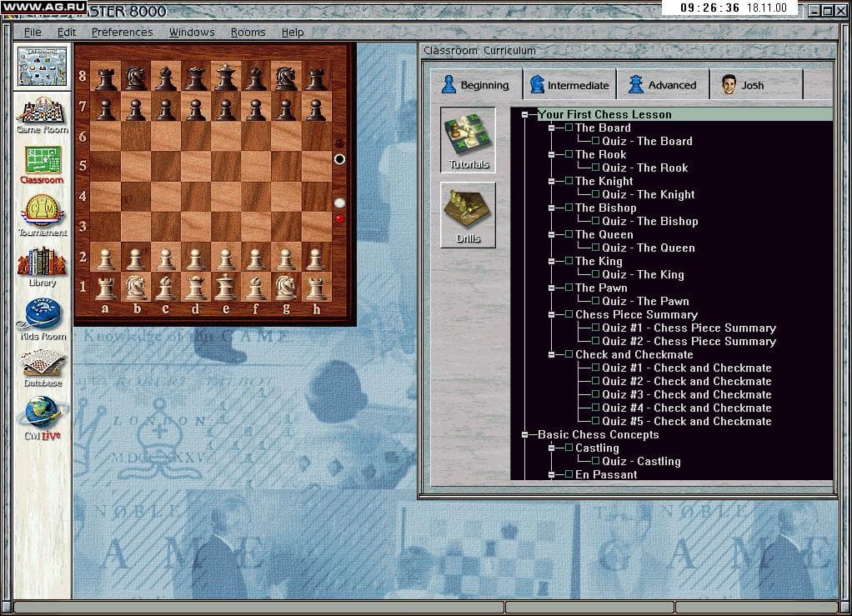Image resolution: width=852 pixels, height=616 pixels.
Task: Tick the checkbox for Quiz - The King
Action: [x=595, y=274]
